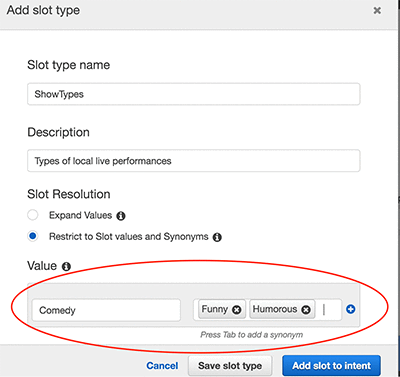400x377 pixels.
Task: Cancel the slot type dialog
Action: 162,366
